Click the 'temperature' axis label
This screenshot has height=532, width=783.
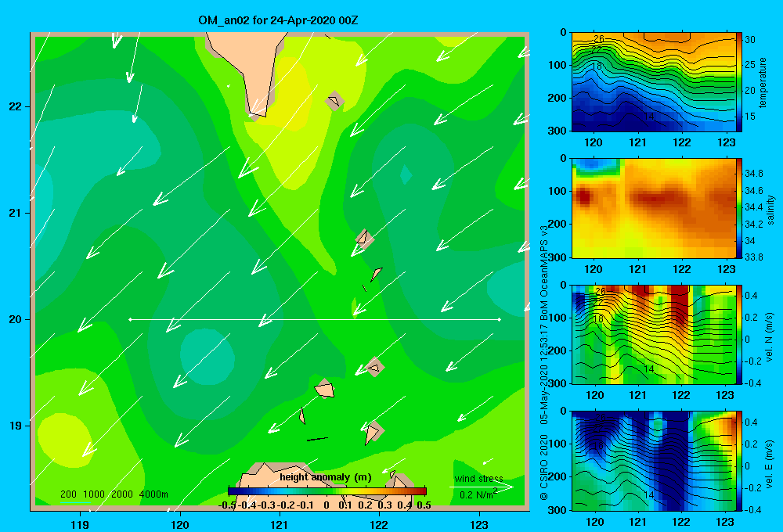pos(763,82)
